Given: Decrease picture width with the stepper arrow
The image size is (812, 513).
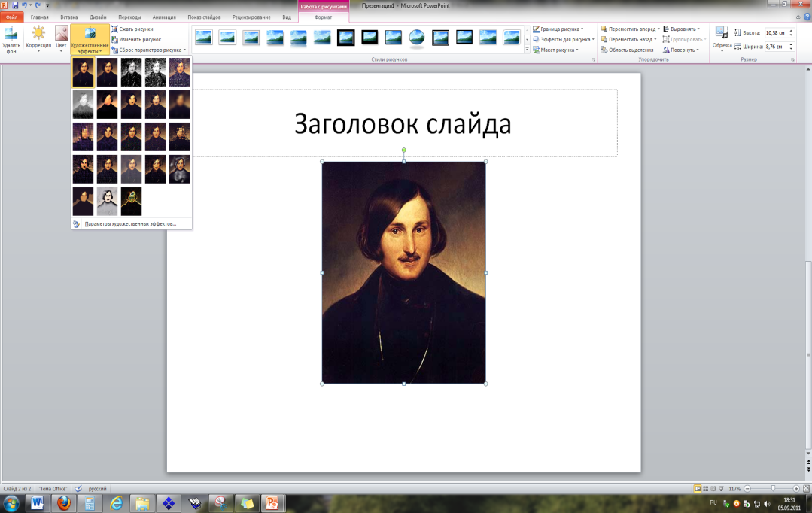Looking at the screenshot, I should (x=791, y=49).
